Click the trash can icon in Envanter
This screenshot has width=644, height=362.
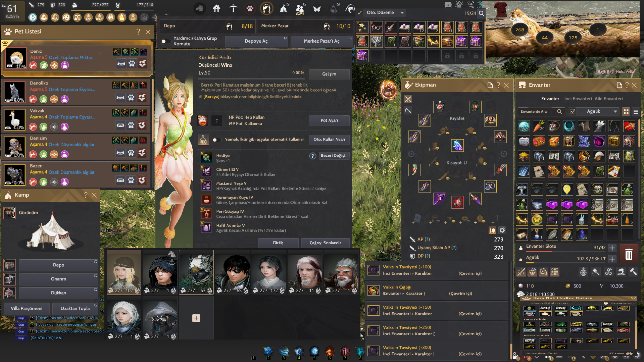click(x=629, y=254)
